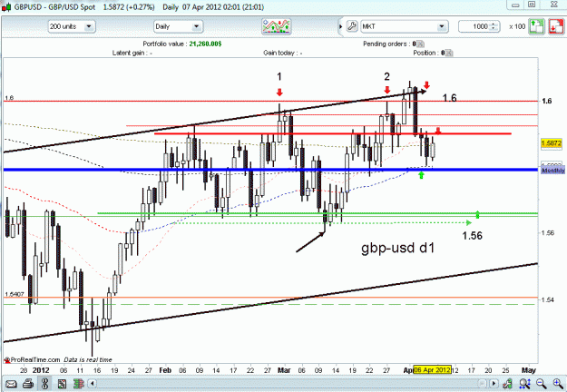Screen dimensions: 567x392
Task: Zoom out the chart
Action: point(542,384)
